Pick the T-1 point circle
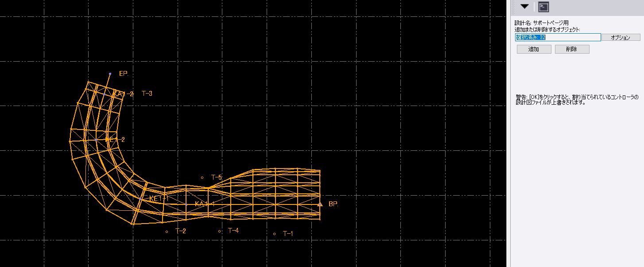Image resolution: width=644 pixels, height=267 pixels. click(x=275, y=234)
